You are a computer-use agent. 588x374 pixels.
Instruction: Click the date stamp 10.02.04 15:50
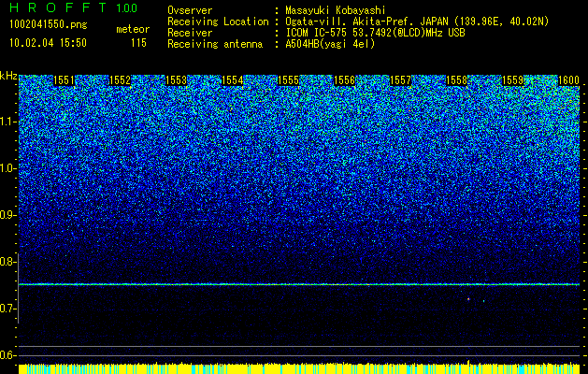click(48, 43)
